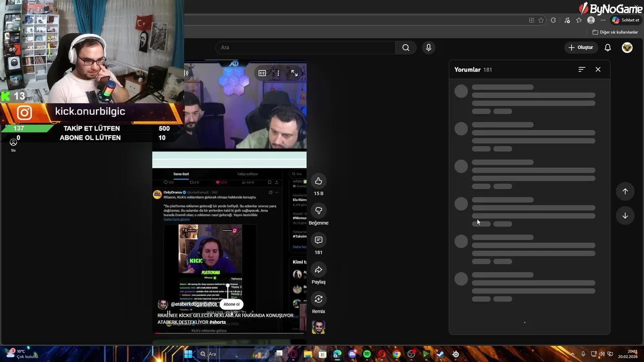The height and width of the screenshot is (362, 644).
Task: Seek on the short's red progress bar
Action: point(229,333)
